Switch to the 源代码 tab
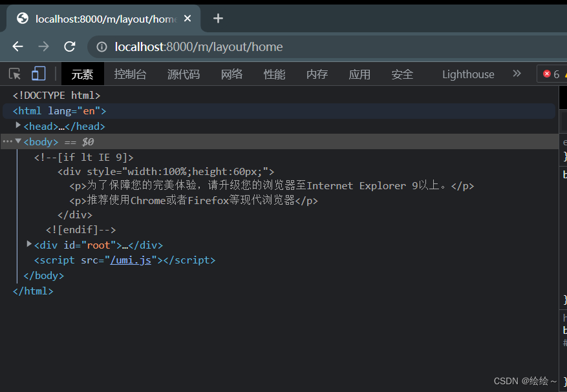 pyautogui.click(x=184, y=74)
